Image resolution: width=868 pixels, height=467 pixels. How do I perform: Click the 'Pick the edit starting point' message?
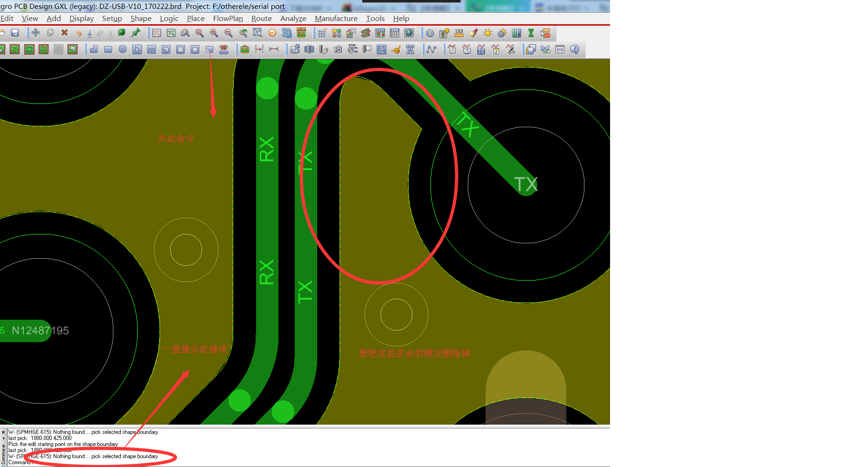[x=63, y=444]
